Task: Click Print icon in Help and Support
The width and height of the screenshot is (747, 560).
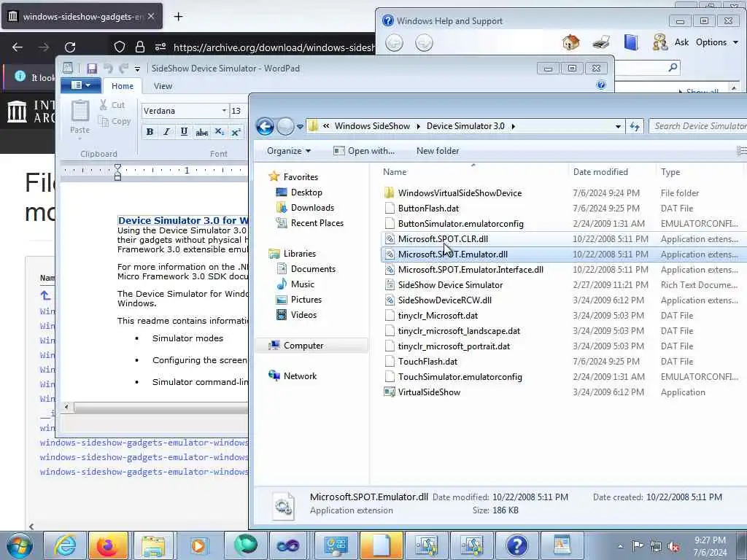Action: (601, 42)
